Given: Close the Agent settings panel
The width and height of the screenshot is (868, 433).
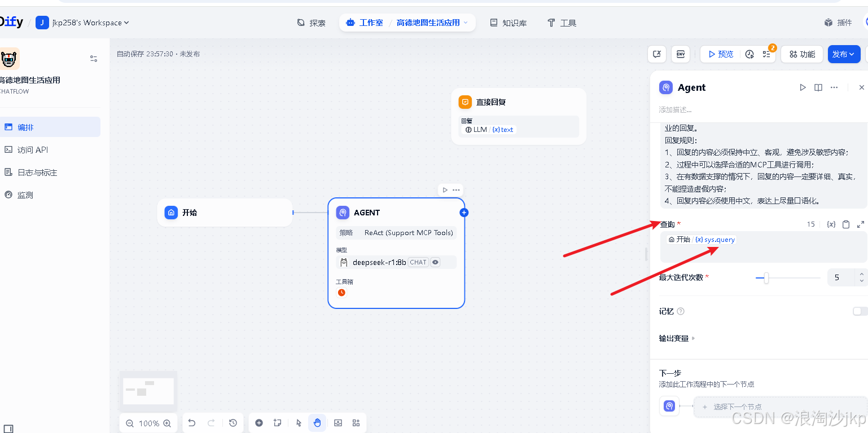Looking at the screenshot, I should click(x=861, y=87).
